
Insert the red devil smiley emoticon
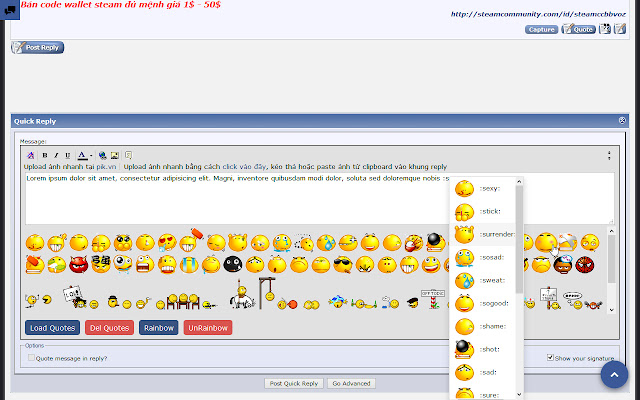[x=78, y=265]
